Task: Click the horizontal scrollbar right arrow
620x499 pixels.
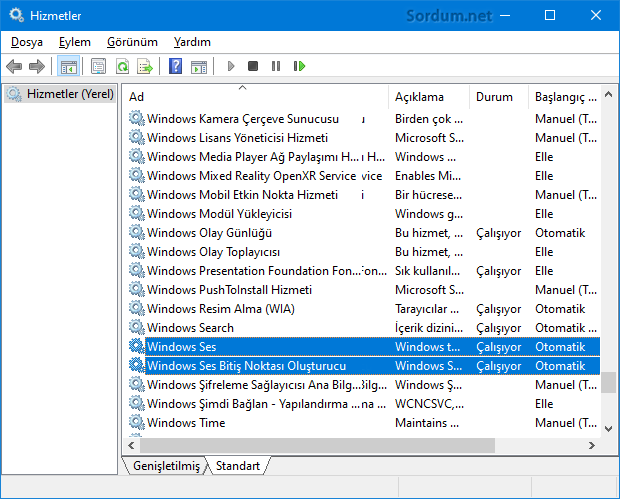Action: pyautogui.click(x=592, y=446)
